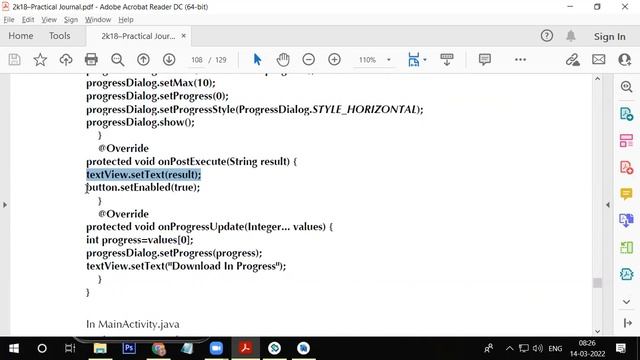Show hidden tray icons chevron

pos(509,348)
